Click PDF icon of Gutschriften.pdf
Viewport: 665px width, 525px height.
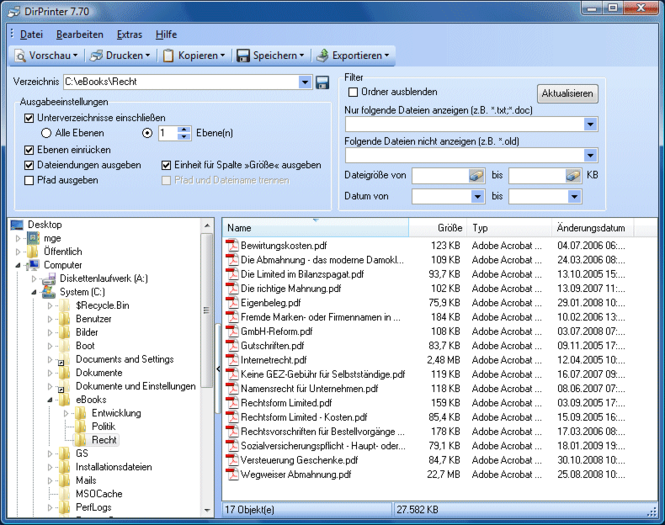pyautogui.click(x=232, y=346)
